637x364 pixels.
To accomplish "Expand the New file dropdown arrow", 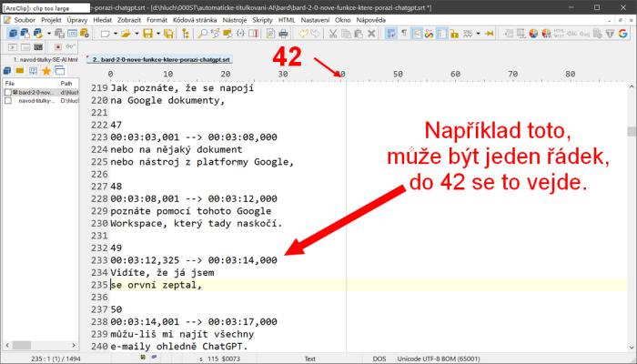I will pyautogui.click(x=116, y=34).
